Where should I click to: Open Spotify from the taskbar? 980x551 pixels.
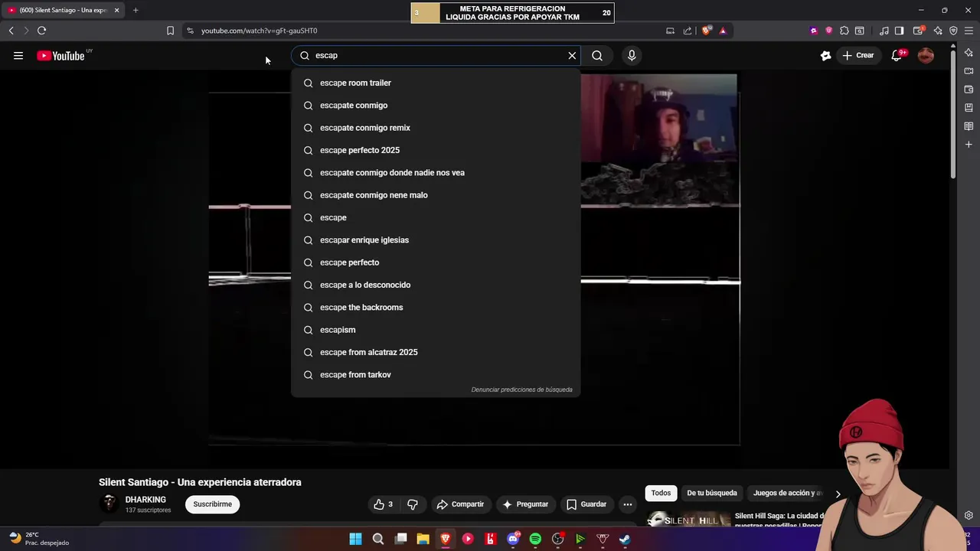535,539
